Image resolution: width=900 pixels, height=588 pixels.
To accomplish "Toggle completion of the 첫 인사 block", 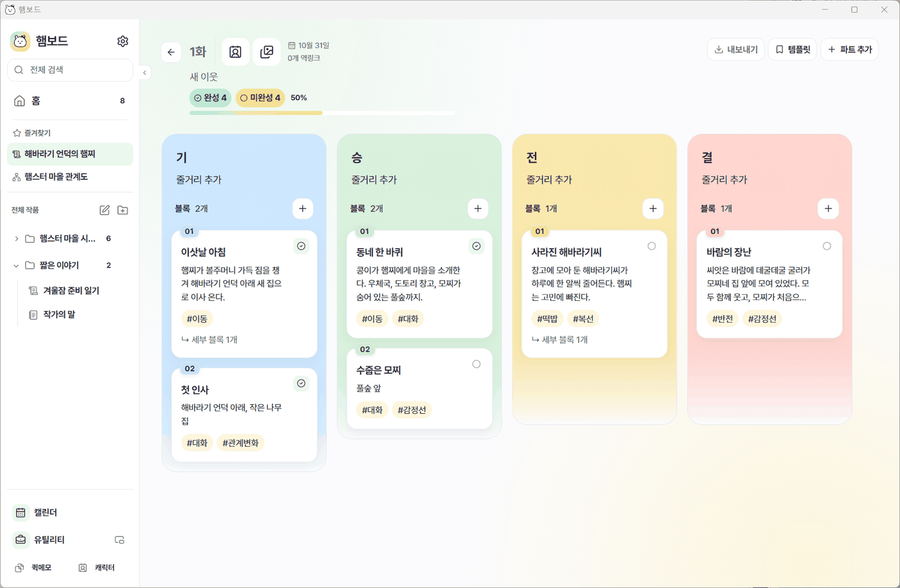I will (301, 384).
